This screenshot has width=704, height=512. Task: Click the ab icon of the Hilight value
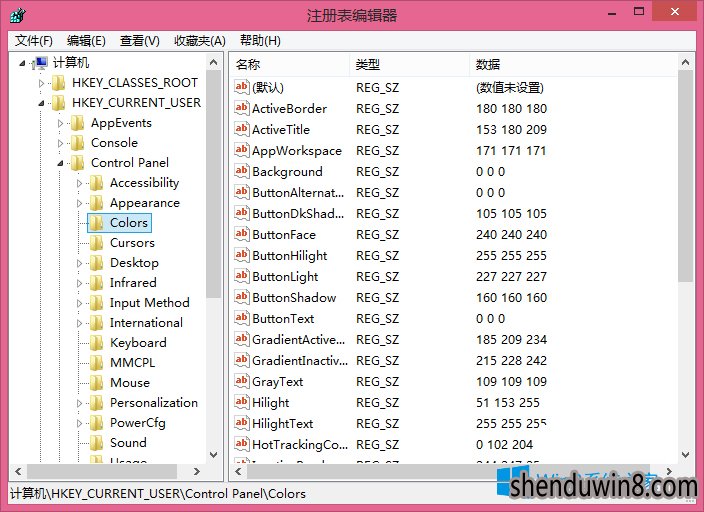click(242, 402)
